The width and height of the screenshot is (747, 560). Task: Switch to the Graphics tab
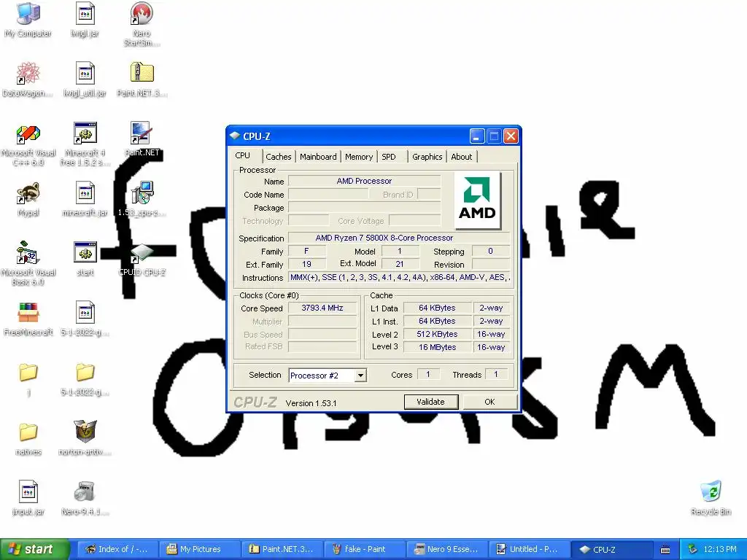pyautogui.click(x=427, y=157)
